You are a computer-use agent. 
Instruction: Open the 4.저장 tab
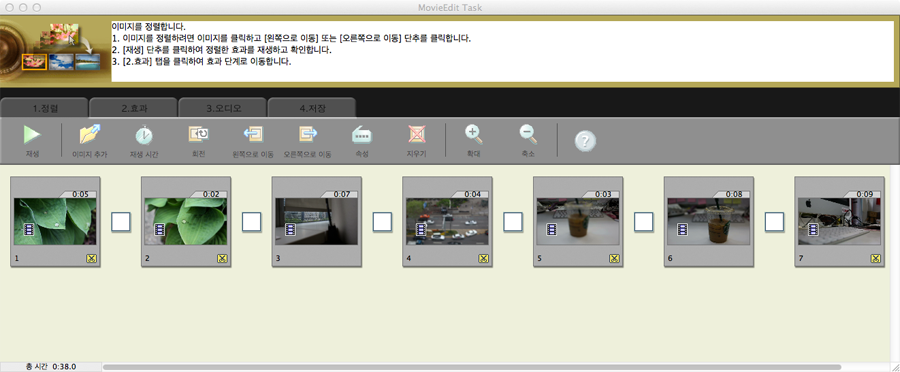tap(312, 108)
